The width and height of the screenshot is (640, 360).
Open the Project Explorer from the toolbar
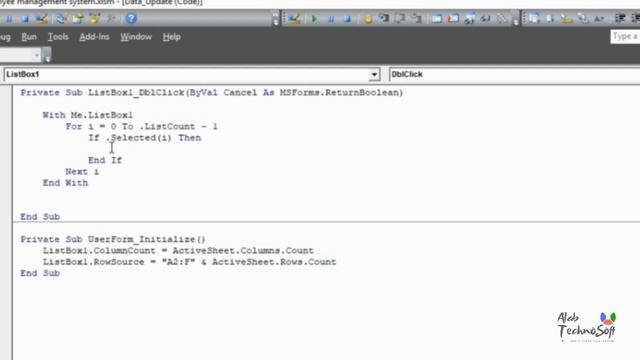pos(61,18)
